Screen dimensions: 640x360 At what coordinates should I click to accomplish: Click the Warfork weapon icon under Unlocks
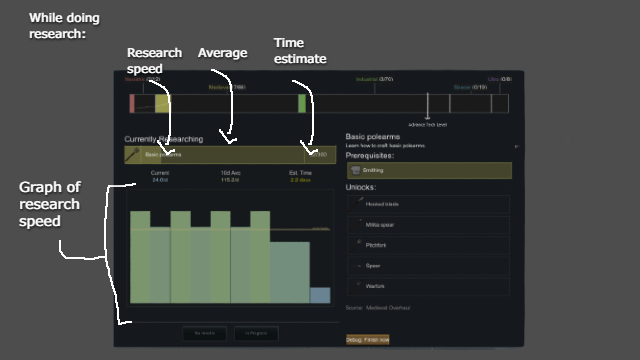tap(356, 286)
